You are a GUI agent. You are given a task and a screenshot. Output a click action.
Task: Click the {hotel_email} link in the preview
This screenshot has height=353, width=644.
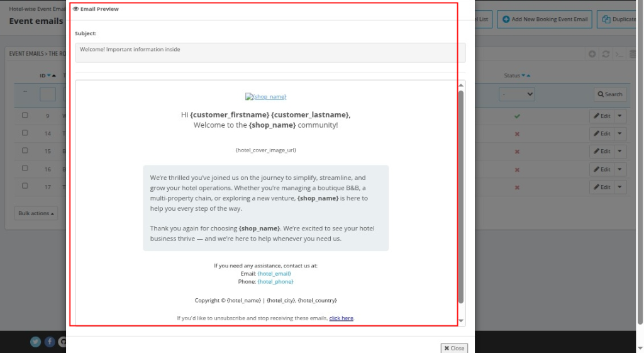coord(274,274)
